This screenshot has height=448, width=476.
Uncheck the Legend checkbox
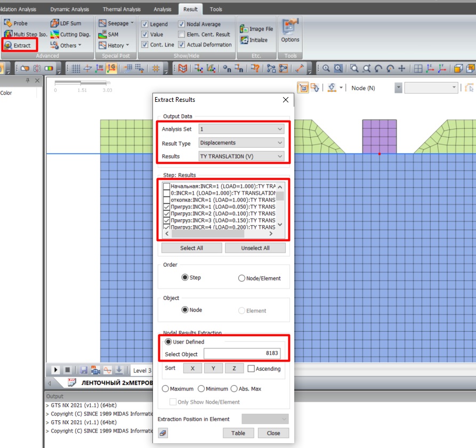145,24
